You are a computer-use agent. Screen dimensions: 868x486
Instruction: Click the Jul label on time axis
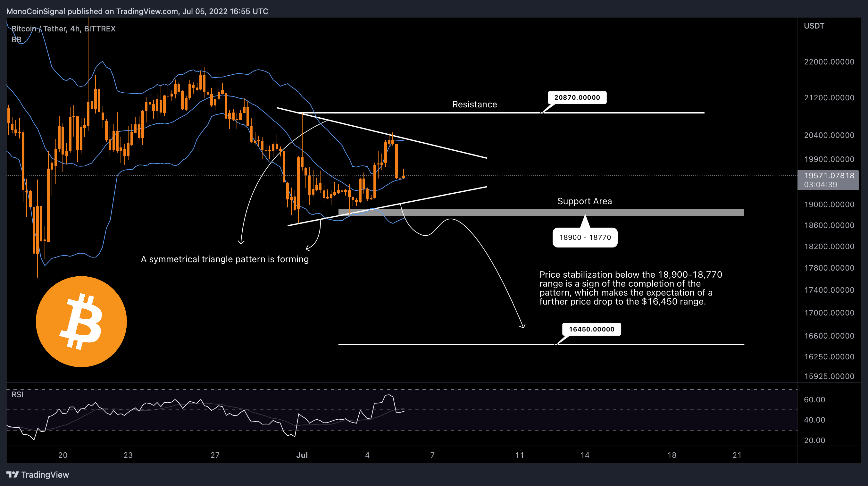(x=302, y=455)
